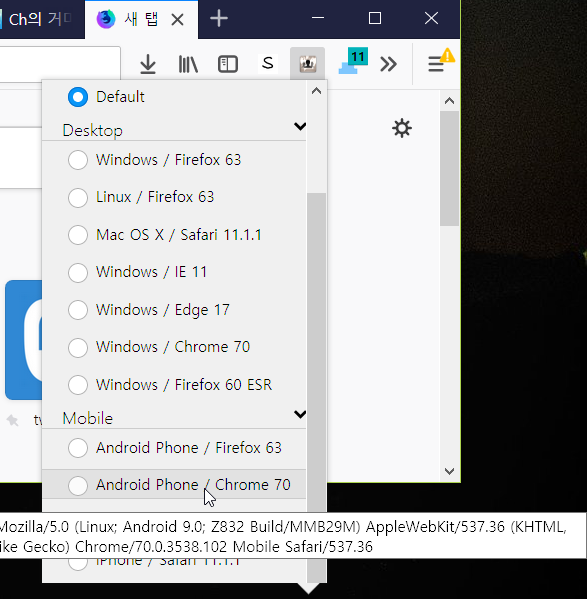
Task: Click page scrollbar down arrow
Action: coord(450,471)
